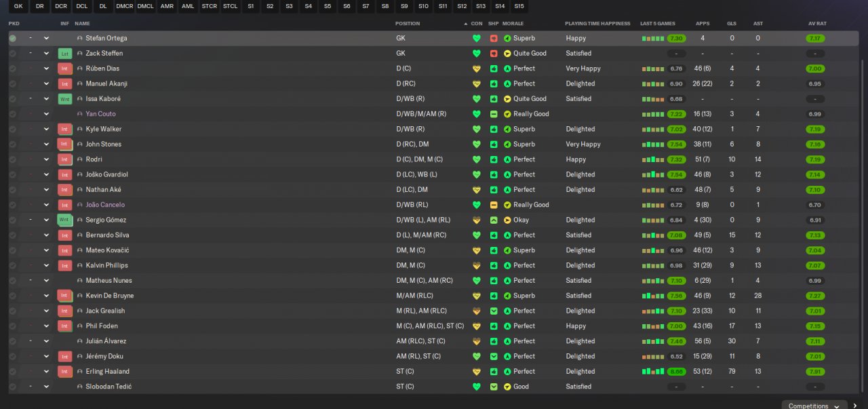Sort by the PLAYING TIME HAPPINESS column
The height and width of the screenshot is (409, 868).
(597, 24)
